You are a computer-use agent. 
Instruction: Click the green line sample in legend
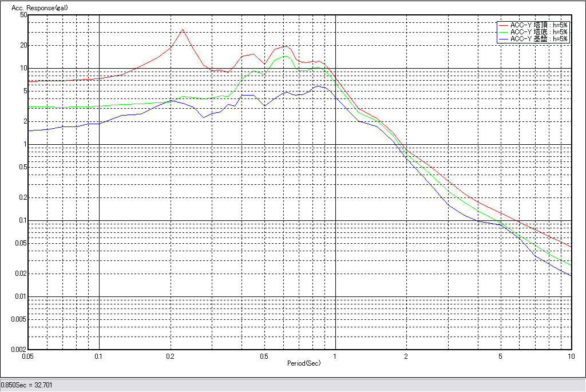[x=503, y=32]
